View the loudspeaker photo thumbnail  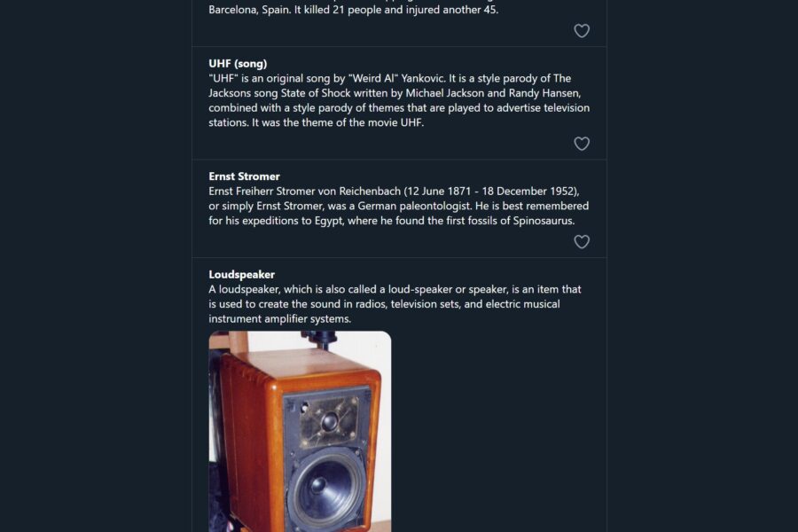300,432
